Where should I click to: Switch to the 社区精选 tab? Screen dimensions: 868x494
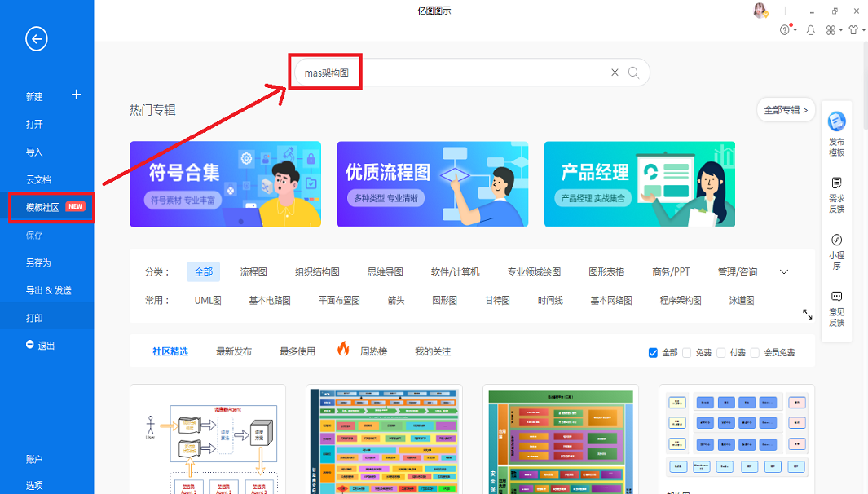pos(170,351)
